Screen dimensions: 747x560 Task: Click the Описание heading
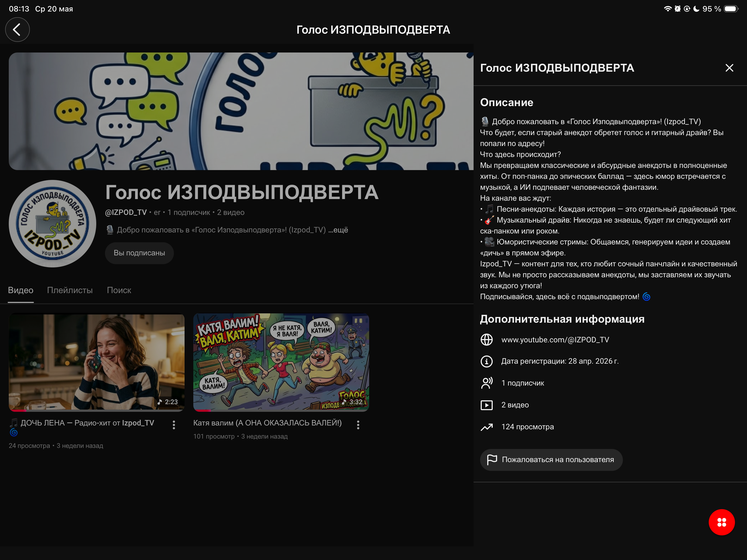click(x=507, y=102)
